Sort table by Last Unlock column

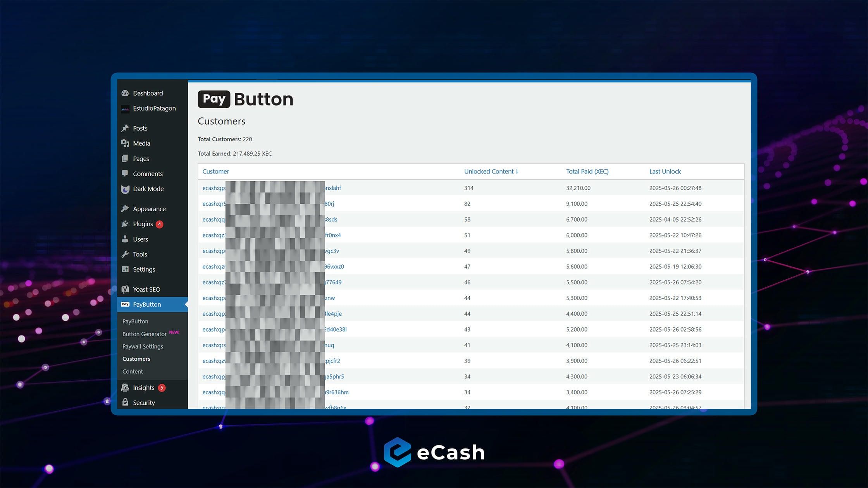pos(665,172)
